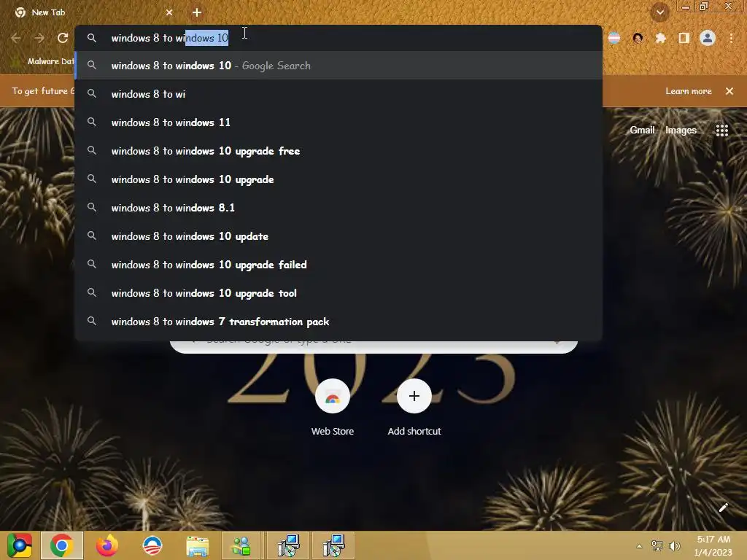Screen dimensions: 747x560
Task: Open the Chrome profile avatar
Action: [x=708, y=38]
